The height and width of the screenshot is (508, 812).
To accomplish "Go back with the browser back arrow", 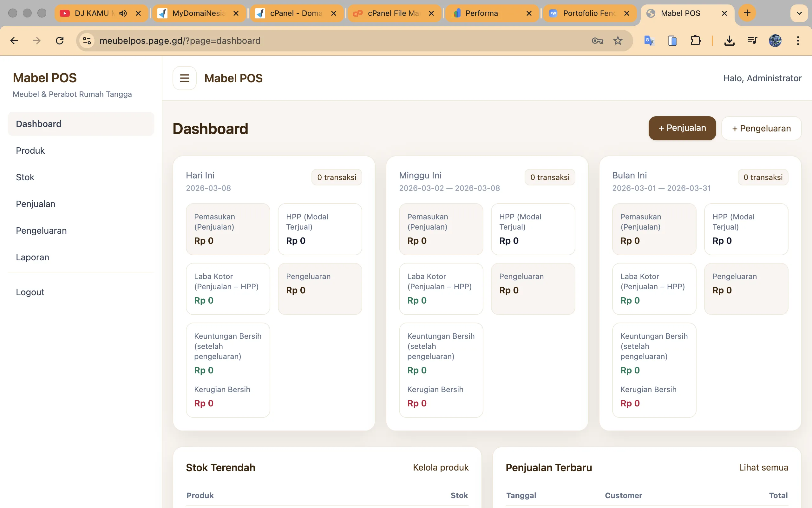I will [14, 41].
